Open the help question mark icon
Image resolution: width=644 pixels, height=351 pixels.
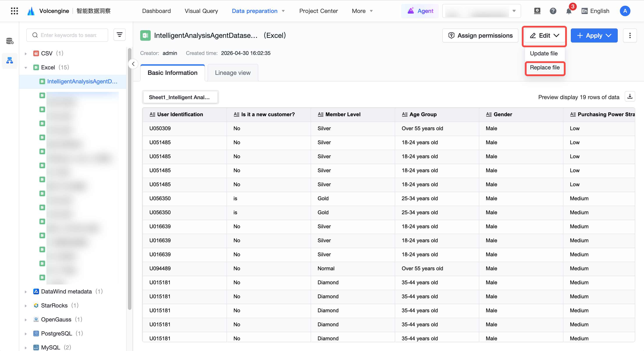click(x=553, y=11)
